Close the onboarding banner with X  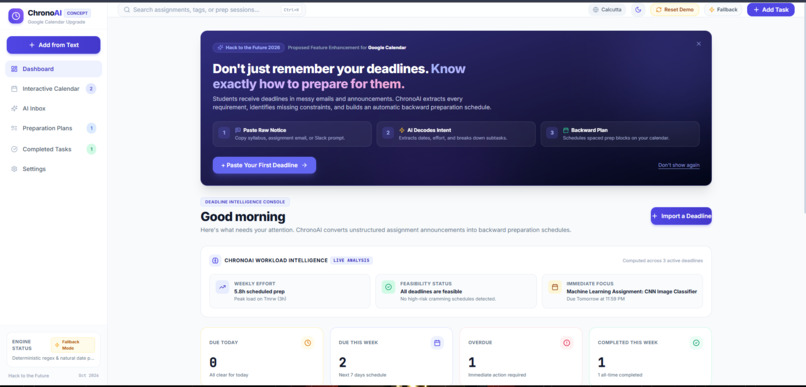coord(699,44)
